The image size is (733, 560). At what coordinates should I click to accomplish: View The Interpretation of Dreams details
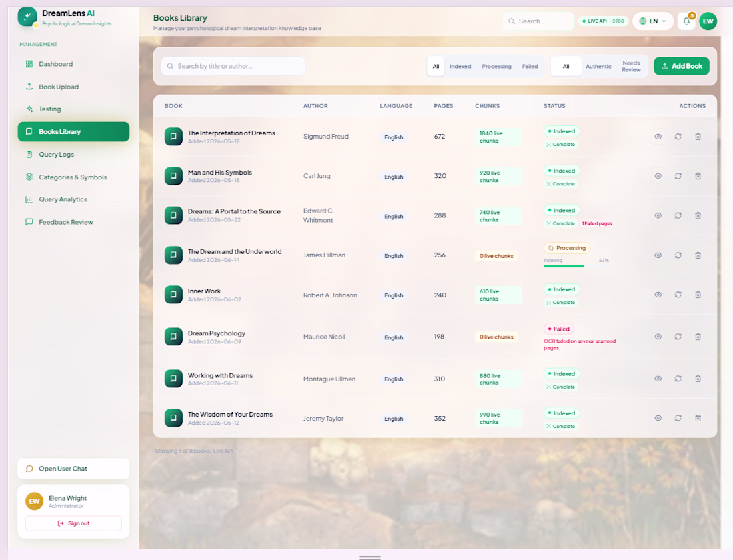click(658, 137)
